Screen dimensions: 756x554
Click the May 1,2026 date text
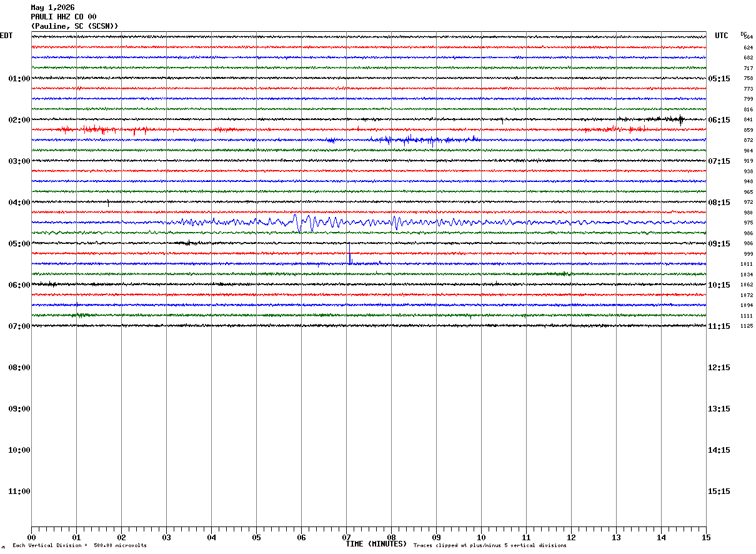[x=52, y=8]
